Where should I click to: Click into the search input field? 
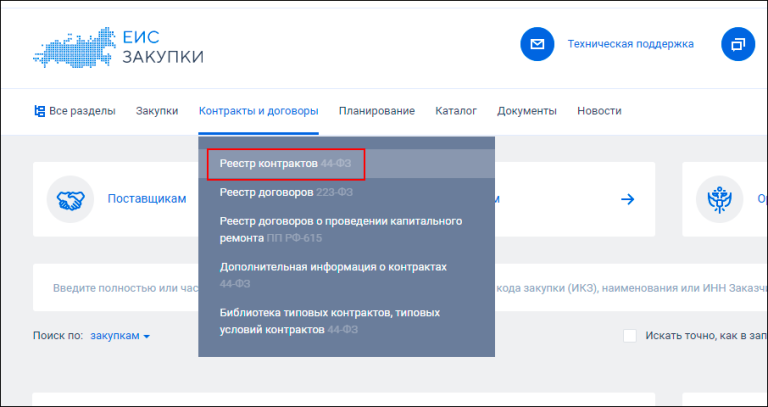coord(400,287)
